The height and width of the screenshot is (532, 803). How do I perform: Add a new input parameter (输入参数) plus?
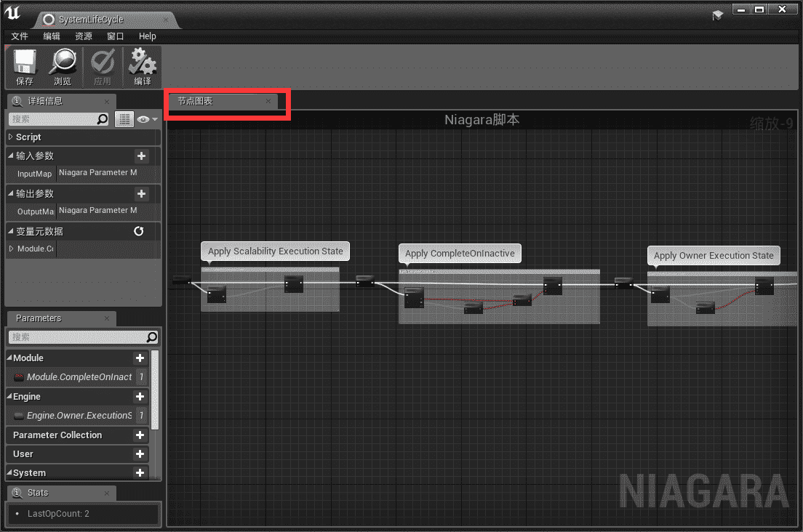[x=141, y=156]
